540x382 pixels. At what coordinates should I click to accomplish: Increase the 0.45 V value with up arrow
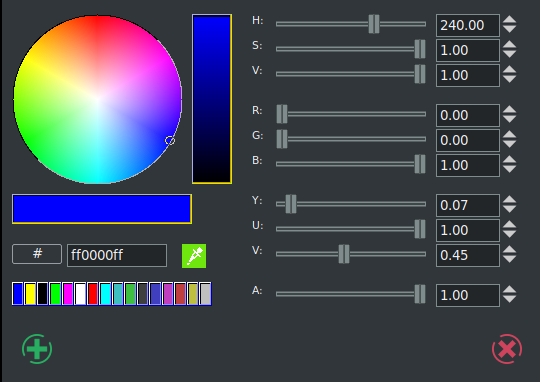point(509,250)
